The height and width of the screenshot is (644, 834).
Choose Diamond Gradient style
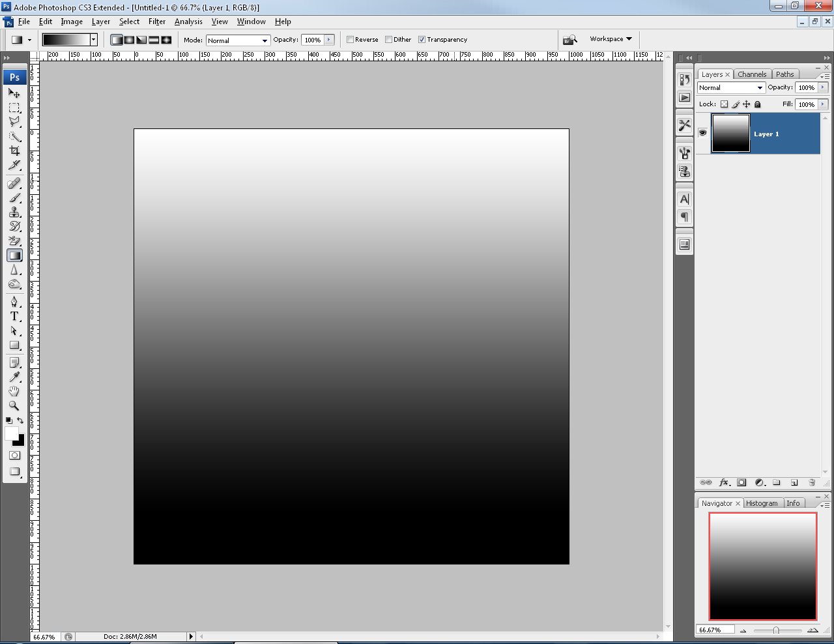tap(166, 40)
